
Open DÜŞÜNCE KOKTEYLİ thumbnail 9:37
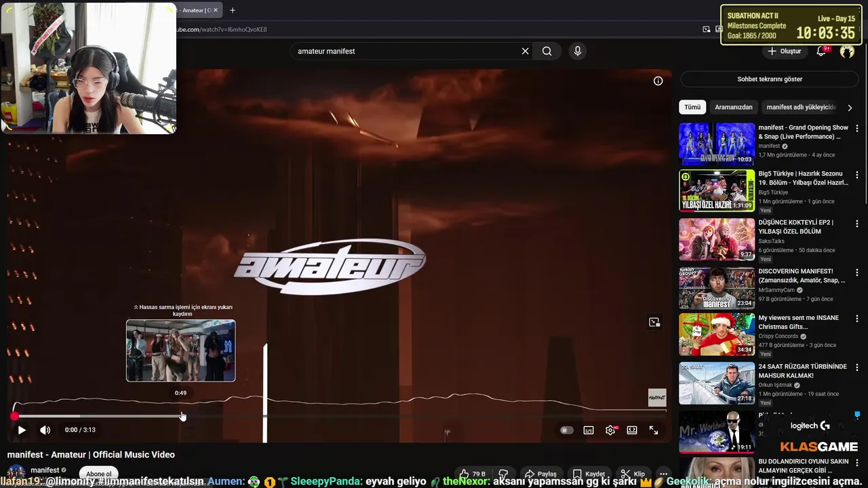(x=717, y=239)
